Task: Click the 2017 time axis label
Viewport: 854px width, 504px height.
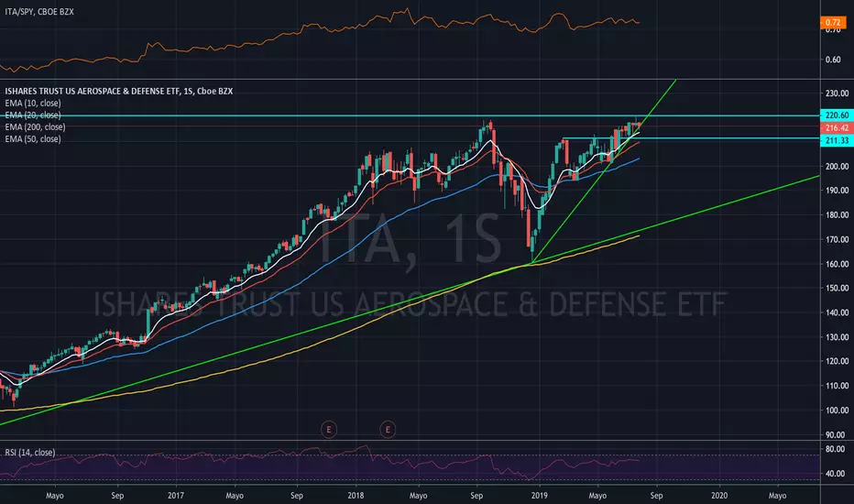Action: 175,495
